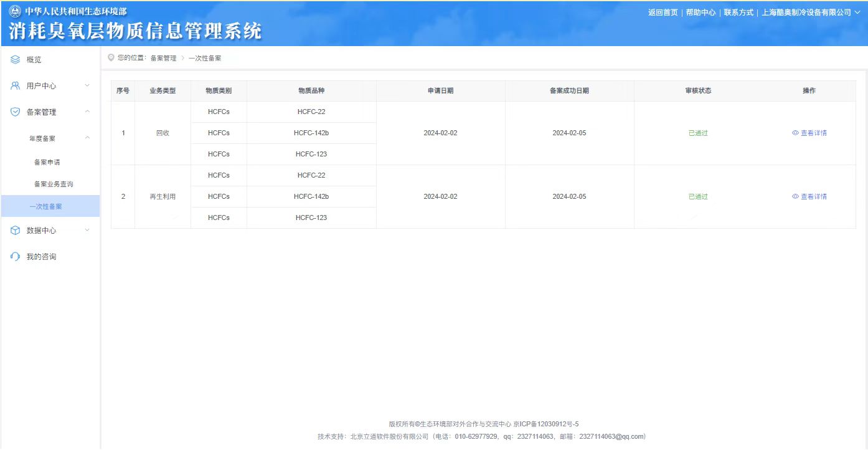Click the 备案管理 shield icon

tap(16, 112)
